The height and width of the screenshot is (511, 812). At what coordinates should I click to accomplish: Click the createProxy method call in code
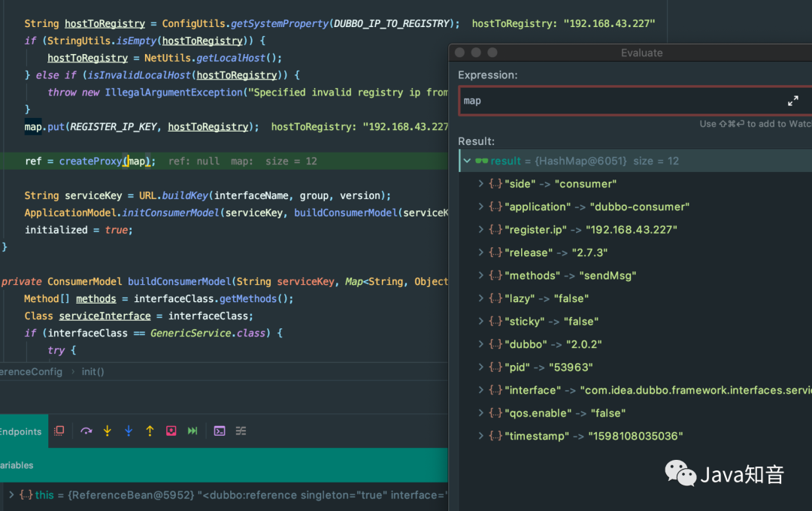(90, 161)
